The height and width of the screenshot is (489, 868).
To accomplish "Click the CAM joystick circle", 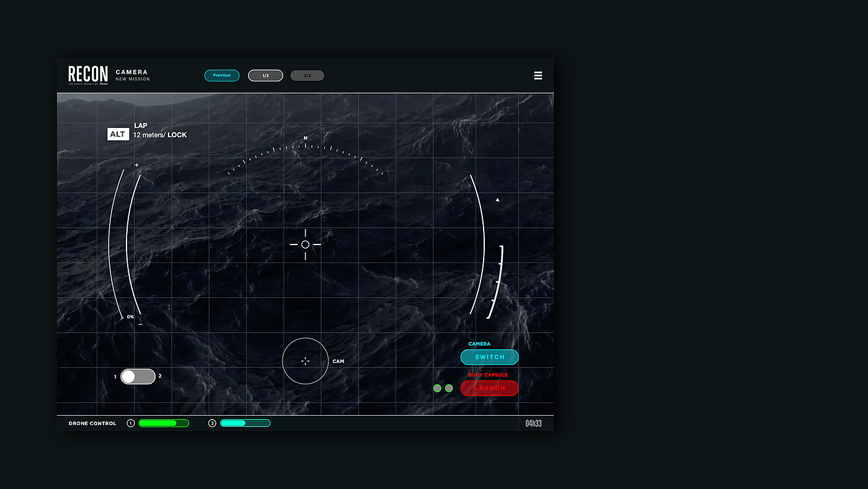I will (x=305, y=361).
